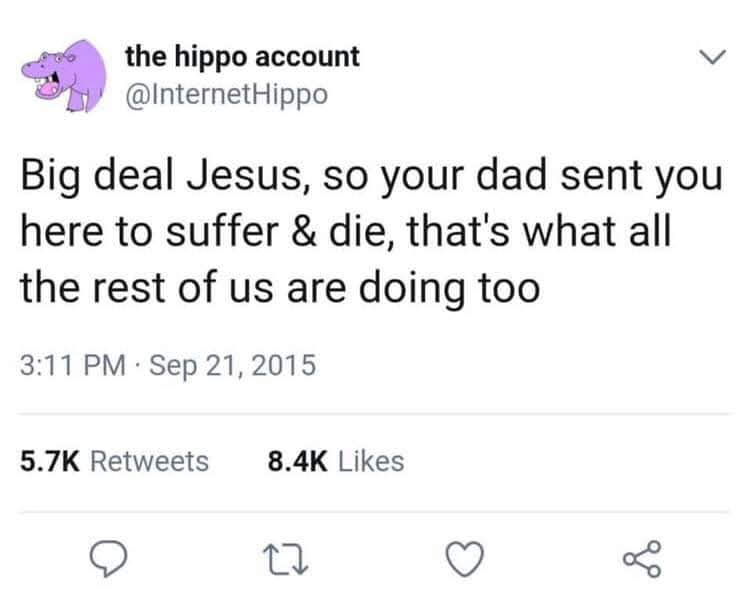Viewport: 736px width, 597px height.
Task: Click the 8.4K like count number
Action: [x=295, y=460]
